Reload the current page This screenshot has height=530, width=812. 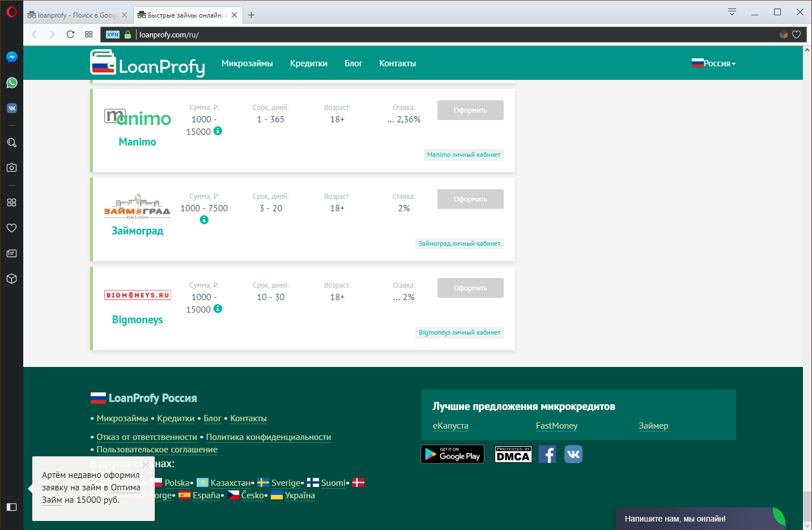coord(70,35)
